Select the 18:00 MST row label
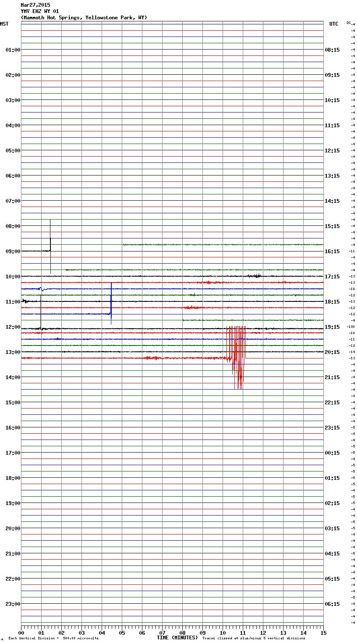This screenshot has width=357, height=644. (x=13, y=478)
